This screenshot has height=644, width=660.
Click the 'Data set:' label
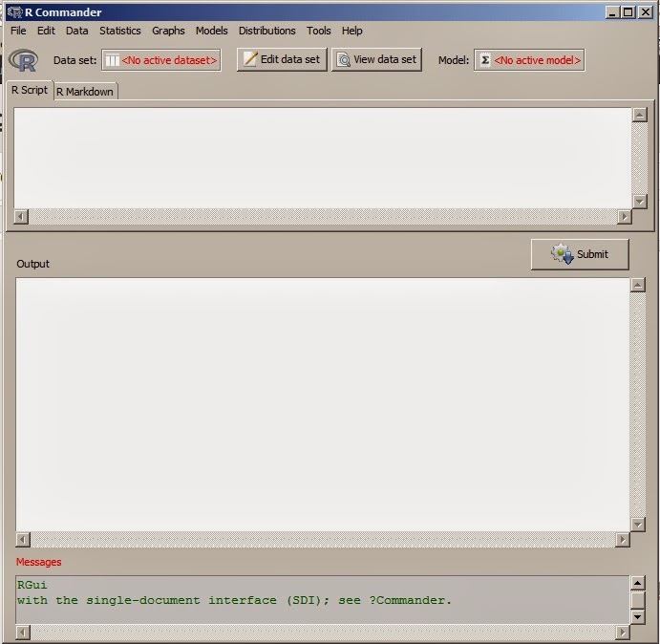tap(75, 60)
